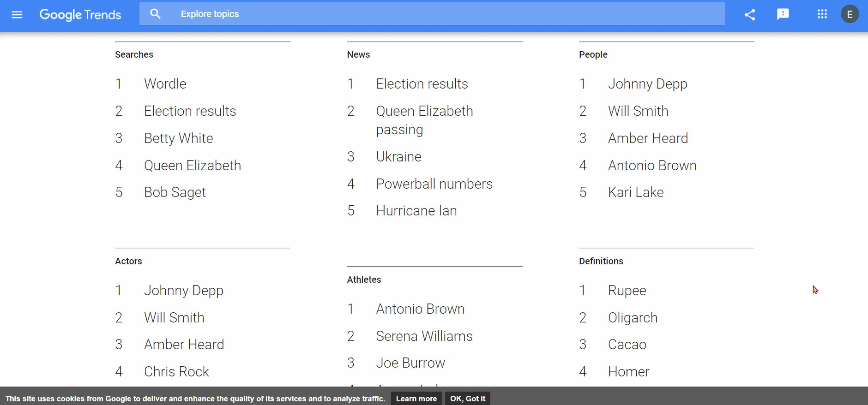
Task: Click the Definitions category heading
Action: tap(601, 261)
